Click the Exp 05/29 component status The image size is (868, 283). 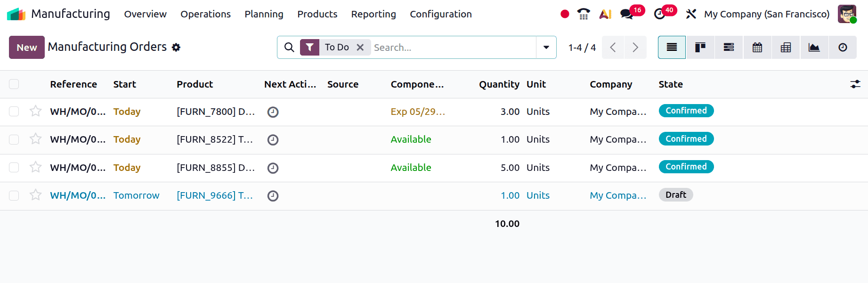tap(417, 112)
